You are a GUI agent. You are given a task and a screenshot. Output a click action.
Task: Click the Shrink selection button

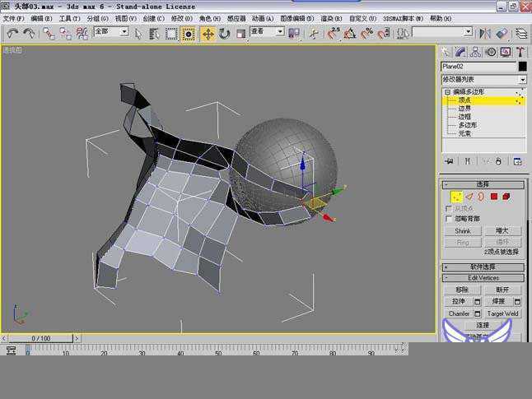pyautogui.click(x=463, y=231)
